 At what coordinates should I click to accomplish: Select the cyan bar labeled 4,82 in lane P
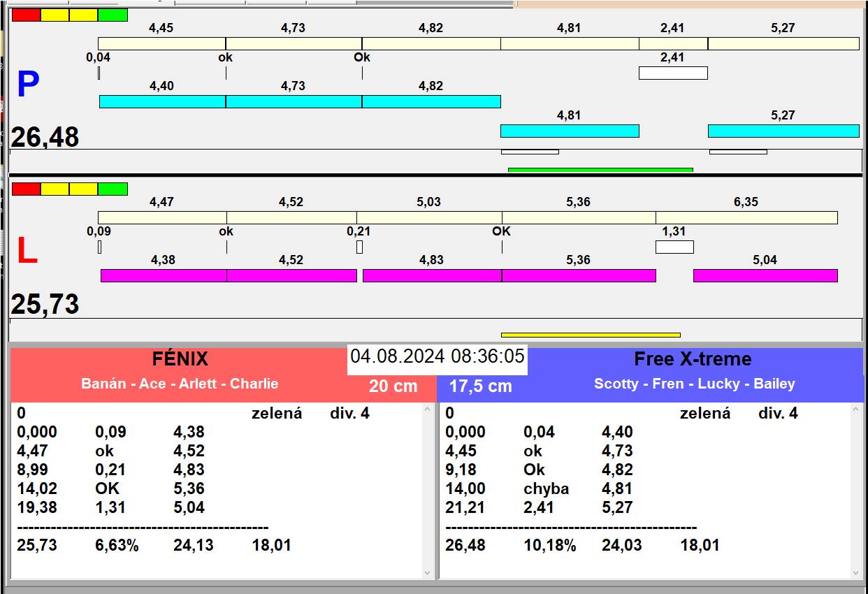coord(431,101)
